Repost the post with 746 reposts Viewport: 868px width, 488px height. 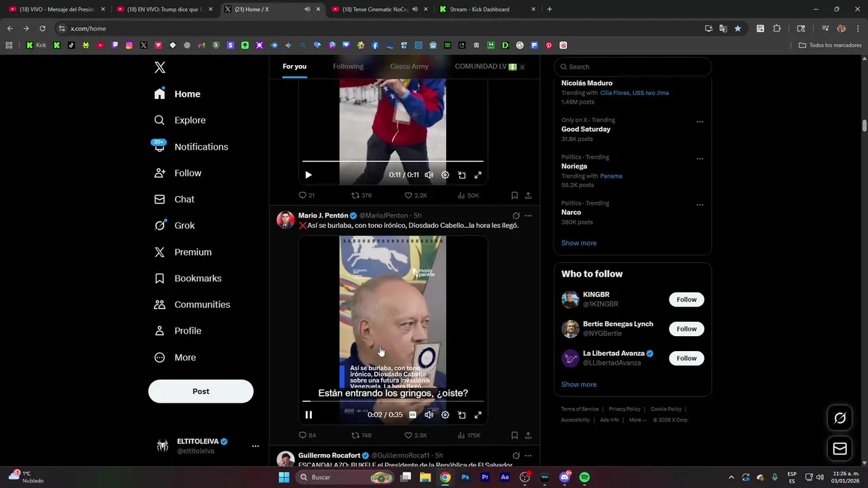[361, 435]
